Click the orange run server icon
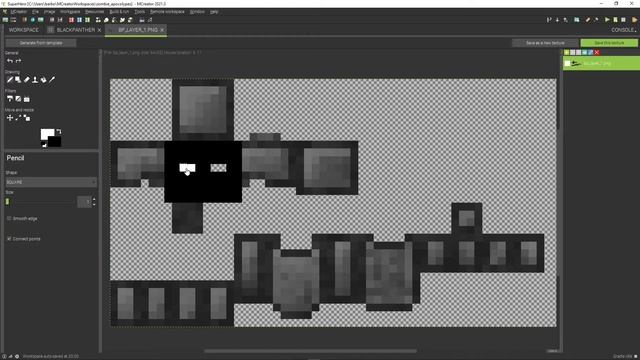Viewport: 640px width, 360px height. 634,20
